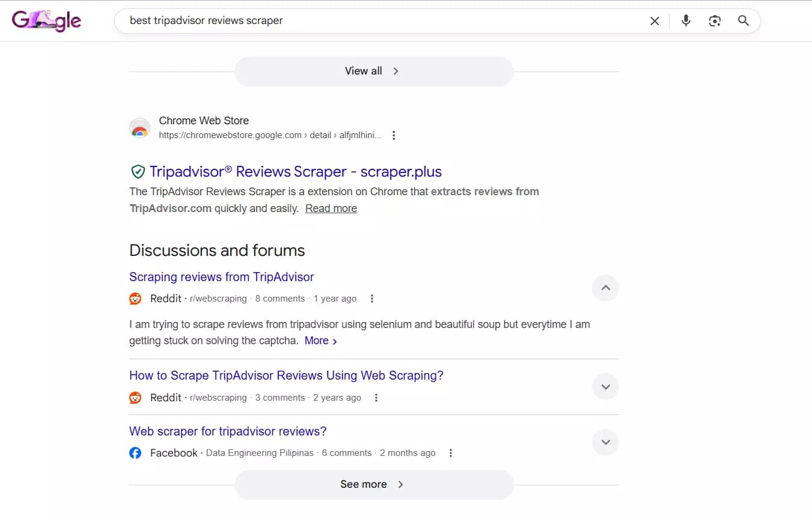Click inside the search input field
This screenshot has width=812, height=516.
tap(361, 20)
